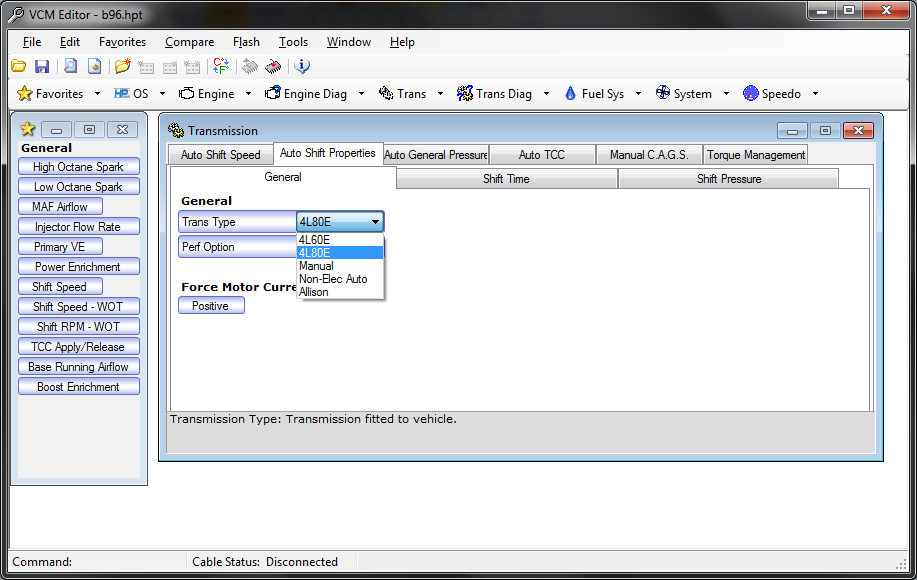This screenshot has width=917, height=580.
Task: Click the Read VCM chip icon
Action: pyautogui.click(x=251, y=66)
